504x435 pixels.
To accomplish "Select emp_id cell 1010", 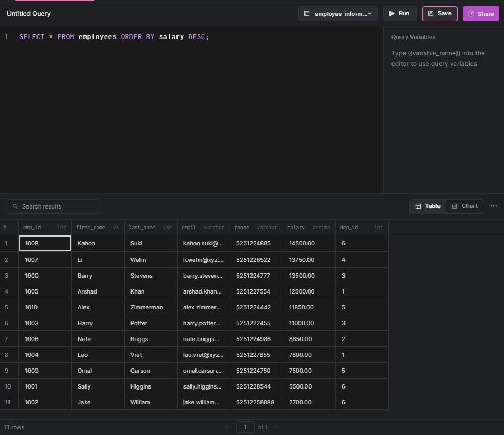I will (45, 307).
